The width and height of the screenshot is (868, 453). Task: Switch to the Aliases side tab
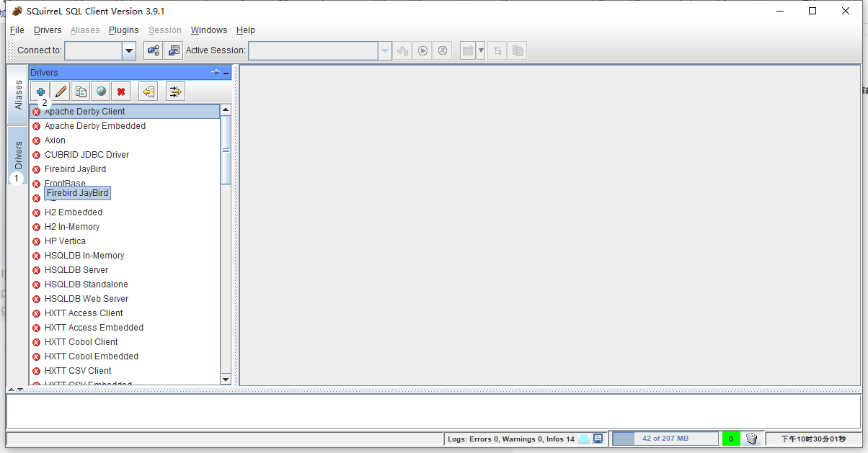coord(18,95)
